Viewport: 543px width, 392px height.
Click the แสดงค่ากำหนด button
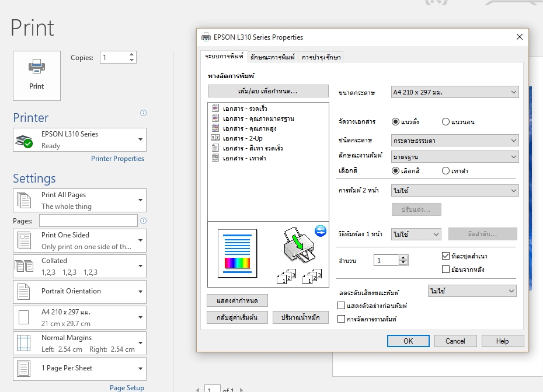[237, 300]
